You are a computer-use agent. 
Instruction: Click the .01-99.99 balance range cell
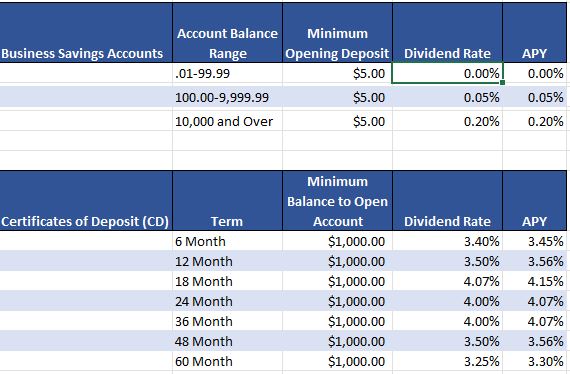click(228, 73)
